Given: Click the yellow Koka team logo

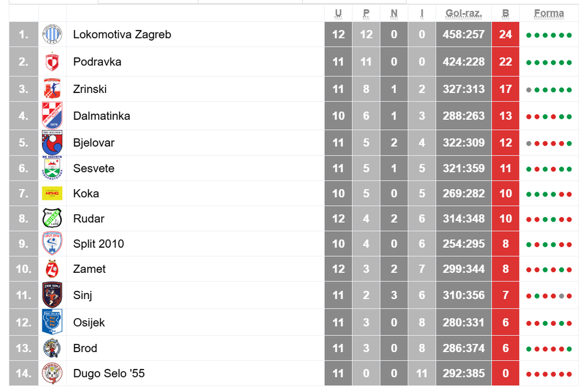Looking at the screenshot, I should (52, 194).
